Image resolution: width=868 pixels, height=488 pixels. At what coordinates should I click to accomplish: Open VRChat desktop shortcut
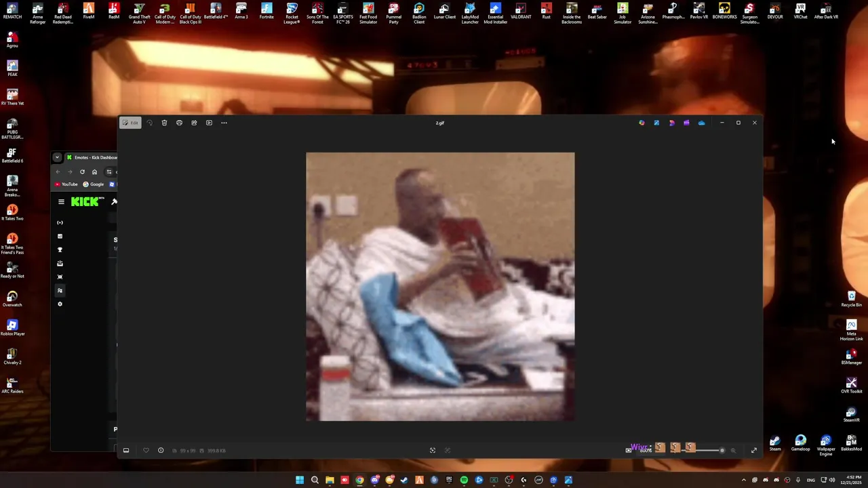[800, 12]
